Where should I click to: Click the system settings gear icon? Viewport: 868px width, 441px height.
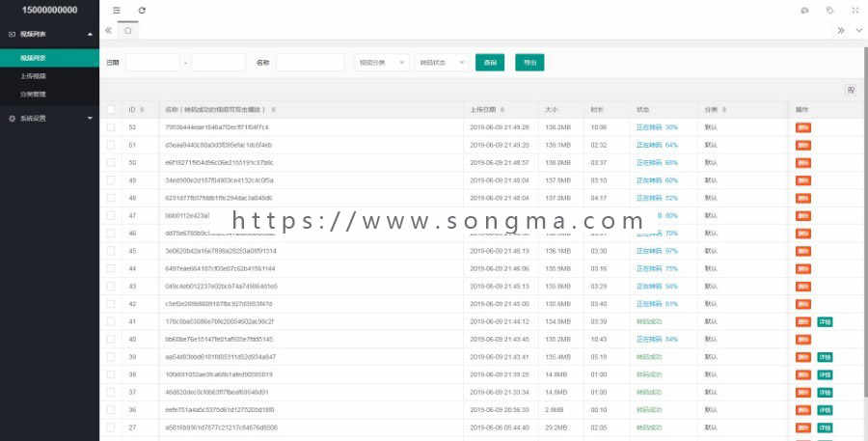coord(12,119)
